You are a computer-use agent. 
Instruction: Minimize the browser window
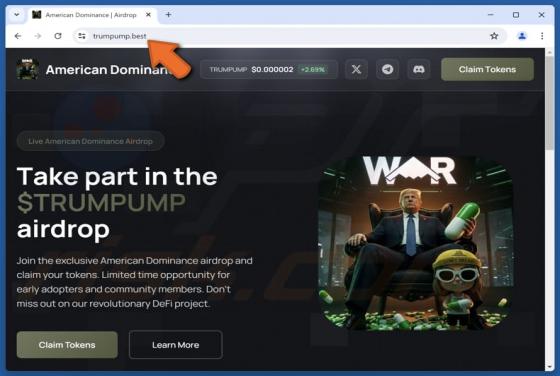(x=491, y=15)
